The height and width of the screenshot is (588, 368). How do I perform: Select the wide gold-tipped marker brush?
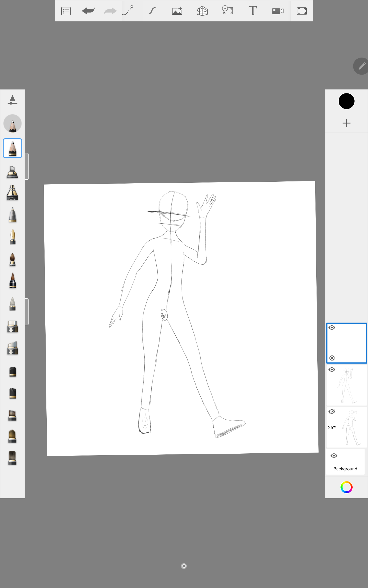point(12,193)
